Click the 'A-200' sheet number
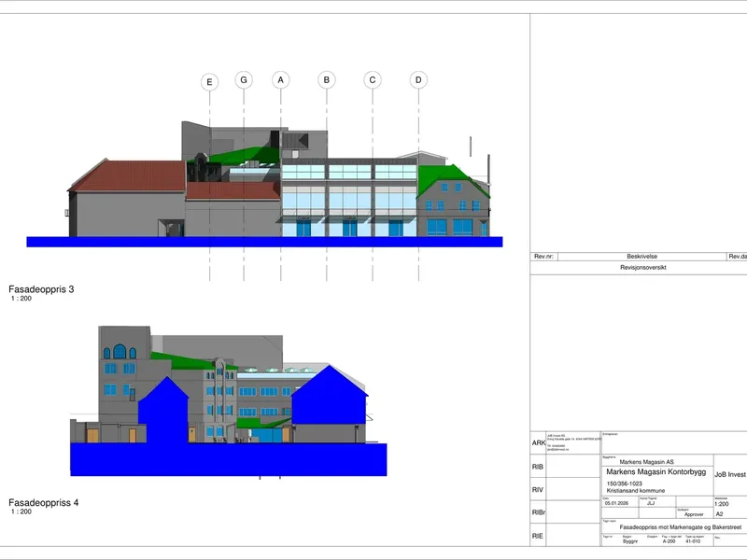747x560 pixels. click(x=669, y=541)
